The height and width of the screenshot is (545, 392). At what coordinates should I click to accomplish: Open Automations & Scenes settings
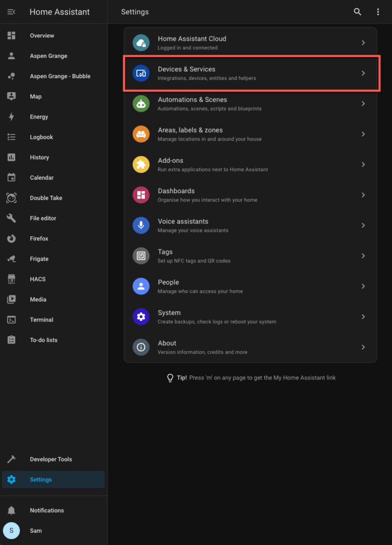click(251, 104)
